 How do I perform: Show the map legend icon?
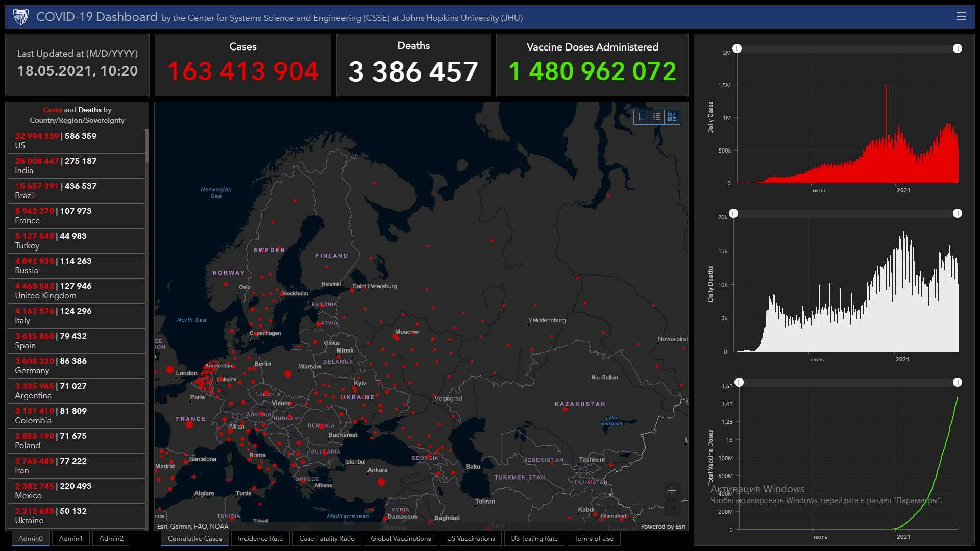(657, 117)
